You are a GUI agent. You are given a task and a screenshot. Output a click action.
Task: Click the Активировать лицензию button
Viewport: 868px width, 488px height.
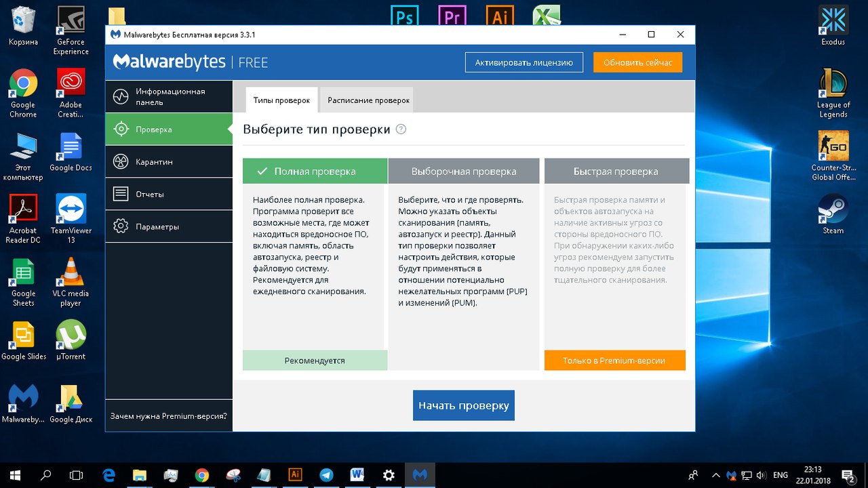coord(524,62)
